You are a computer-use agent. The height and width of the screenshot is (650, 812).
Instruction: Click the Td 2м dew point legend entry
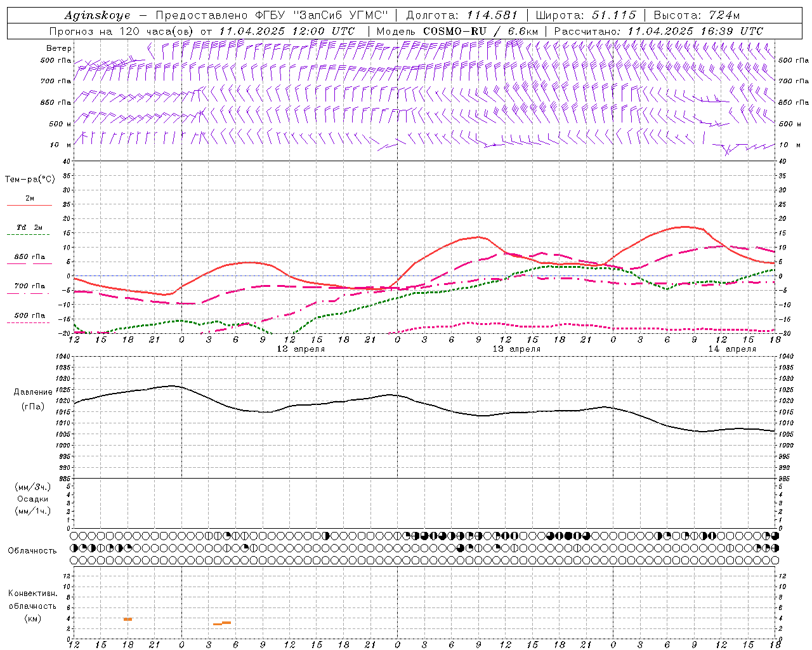29,227
